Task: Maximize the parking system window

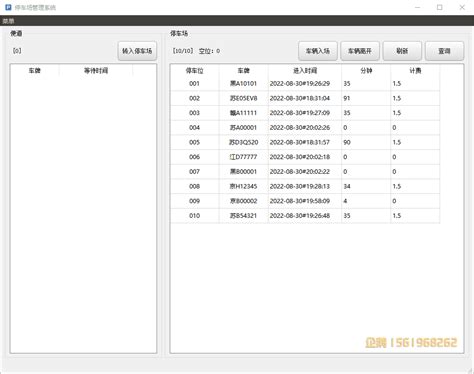Action: (440, 7)
